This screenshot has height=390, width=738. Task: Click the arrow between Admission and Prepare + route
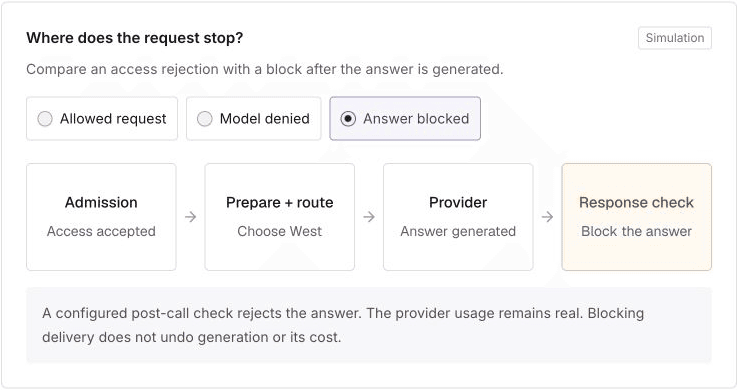(x=191, y=217)
